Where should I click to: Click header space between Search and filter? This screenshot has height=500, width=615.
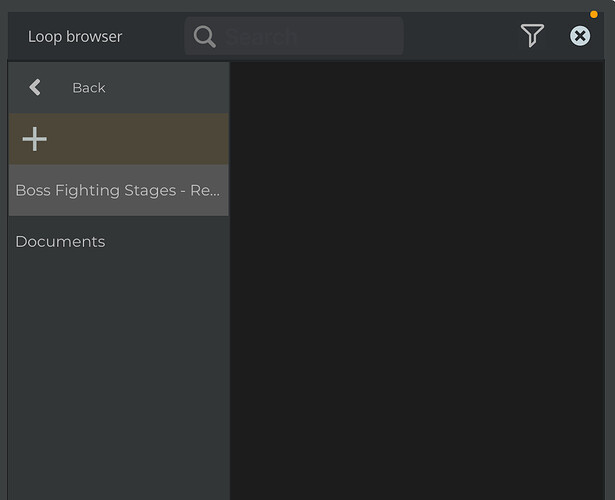460,37
